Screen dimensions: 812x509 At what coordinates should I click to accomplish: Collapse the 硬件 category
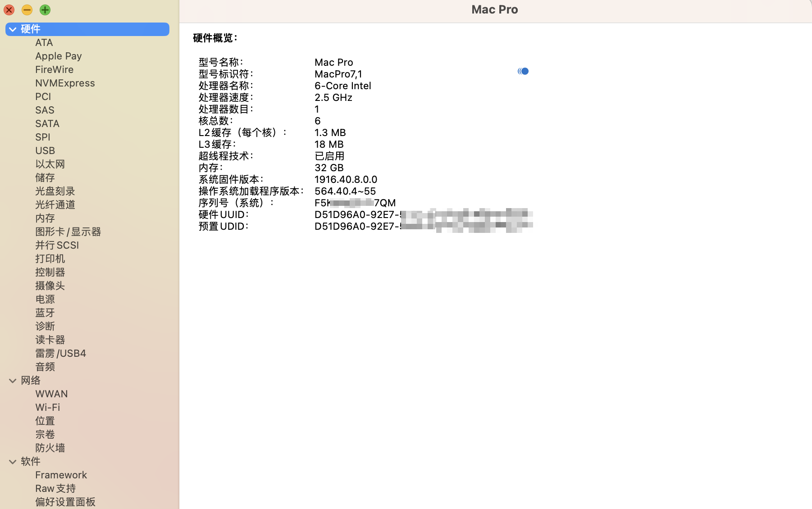[x=12, y=29]
